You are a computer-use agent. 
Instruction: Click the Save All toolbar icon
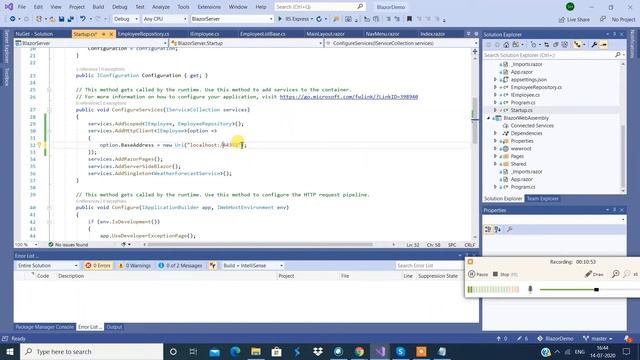[71, 19]
